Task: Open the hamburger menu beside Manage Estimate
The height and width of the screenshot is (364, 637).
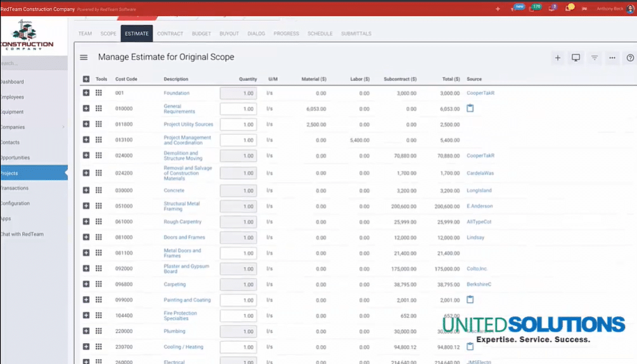Action: [84, 58]
